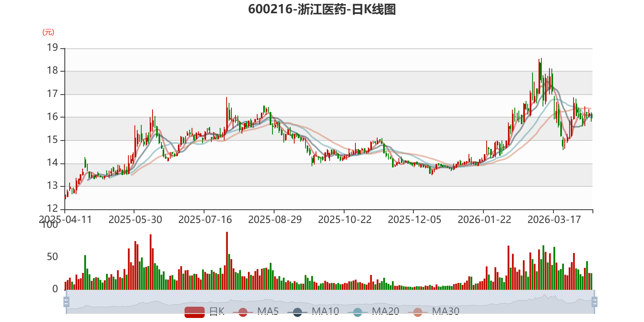This screenshot has width=644, height=322.
Task: Select the 14 price axis label
Action: (x=52, y=163)
